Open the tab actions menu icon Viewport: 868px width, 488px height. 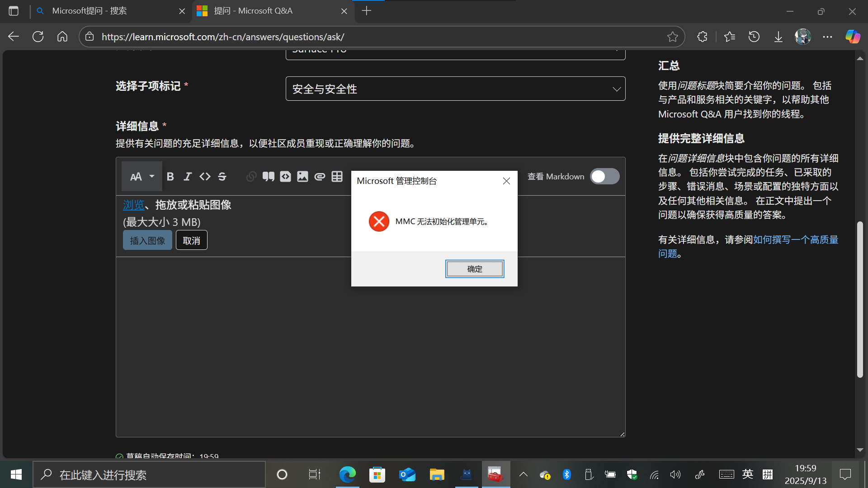point(14,11)
